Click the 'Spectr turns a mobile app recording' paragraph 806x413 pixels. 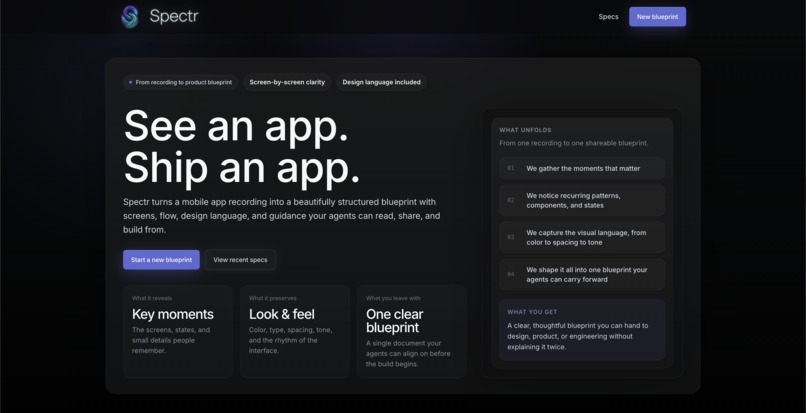pyautogui.click(x=282, y=216)
